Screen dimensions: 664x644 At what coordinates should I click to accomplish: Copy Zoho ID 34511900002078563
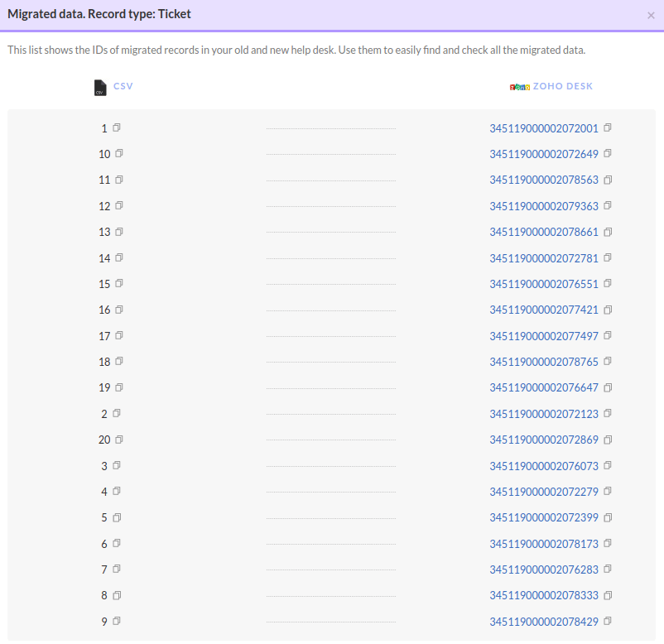(x=608, y=180)
